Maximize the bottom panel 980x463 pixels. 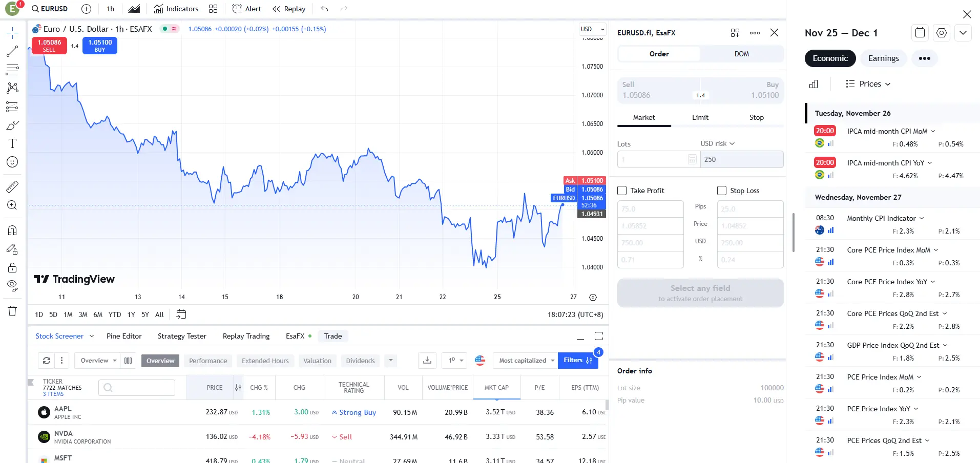[x=599, y=336]
